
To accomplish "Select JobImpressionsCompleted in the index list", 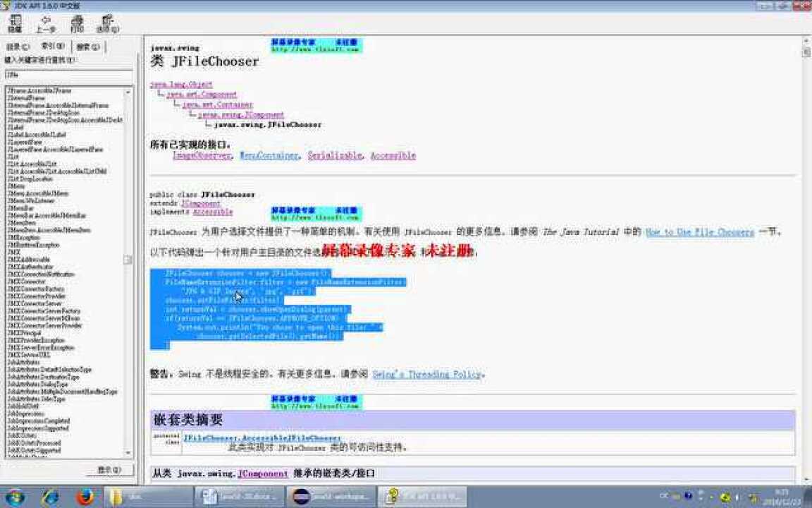I will (38, 421).
